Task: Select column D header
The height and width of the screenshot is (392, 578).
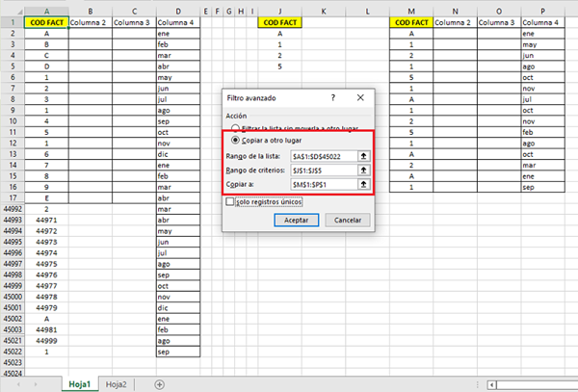Action: pyautogui.click(x=178, y=12)
